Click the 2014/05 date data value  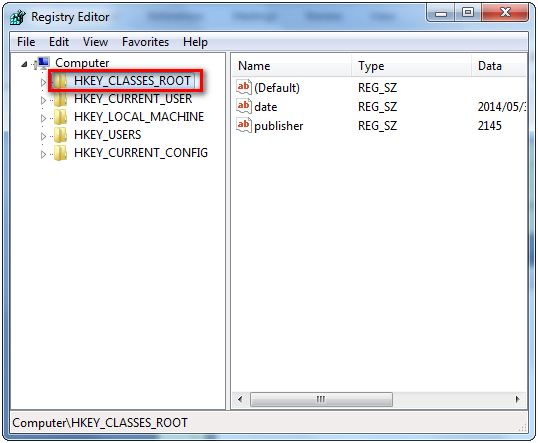click(x=502, y=107)
